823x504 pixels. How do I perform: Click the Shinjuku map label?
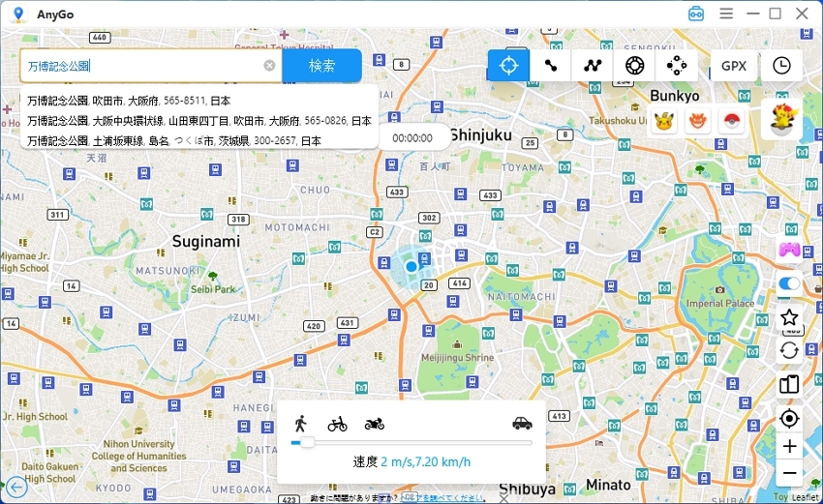[481, 135]
